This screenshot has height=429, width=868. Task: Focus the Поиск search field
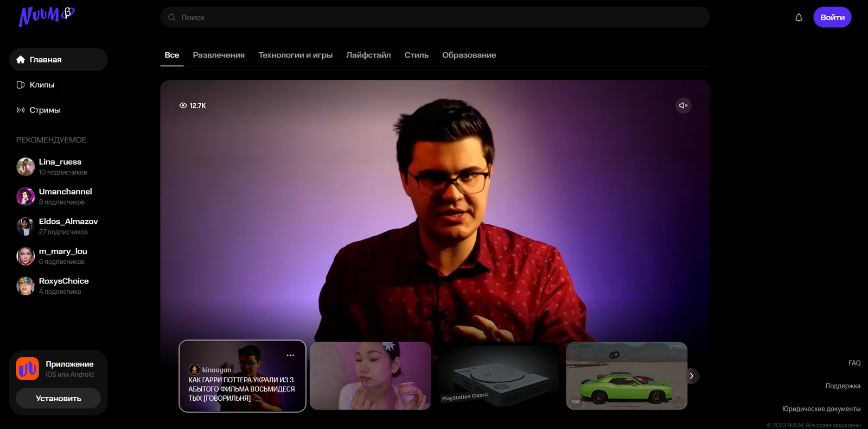pos(434,17)
